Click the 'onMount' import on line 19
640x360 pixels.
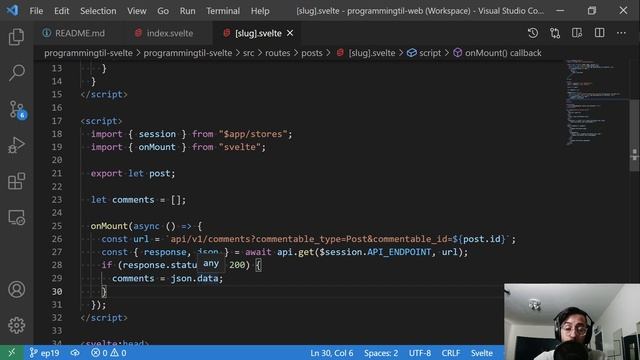(x=157, y=147)
